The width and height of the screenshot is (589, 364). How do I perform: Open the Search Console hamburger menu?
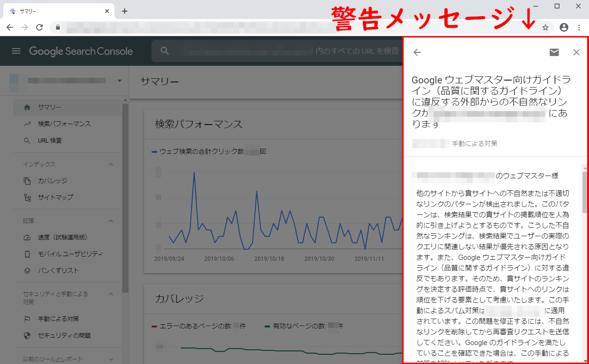pos(16,51)
